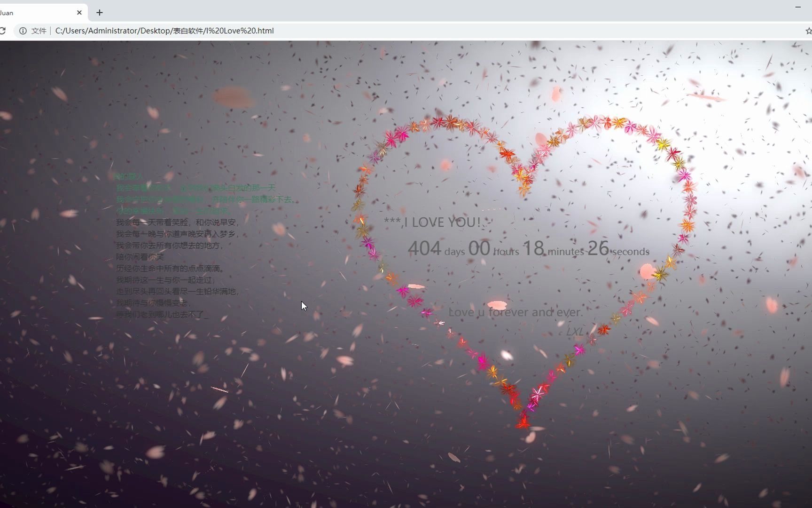Click the LXL signature
Image resolution: width=812 pixels, height=508 pixels.
(574, 332)
